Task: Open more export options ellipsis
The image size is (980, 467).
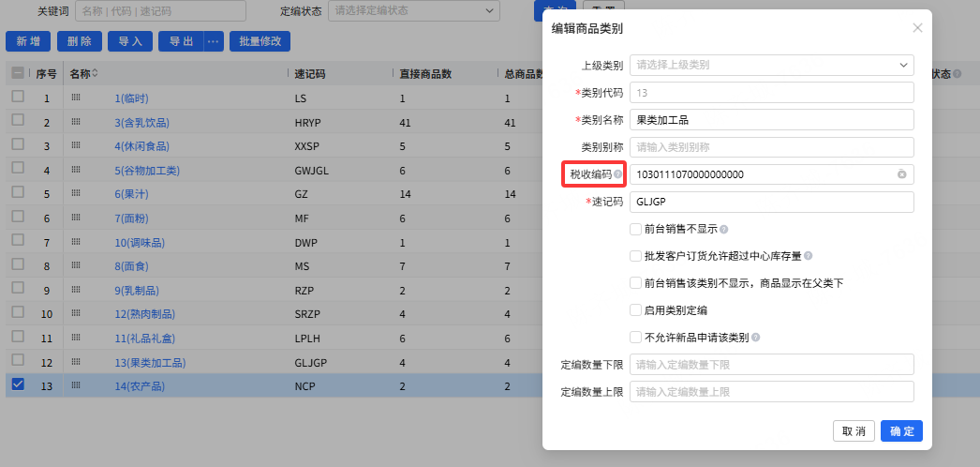Action: click(x=213, y=42)
